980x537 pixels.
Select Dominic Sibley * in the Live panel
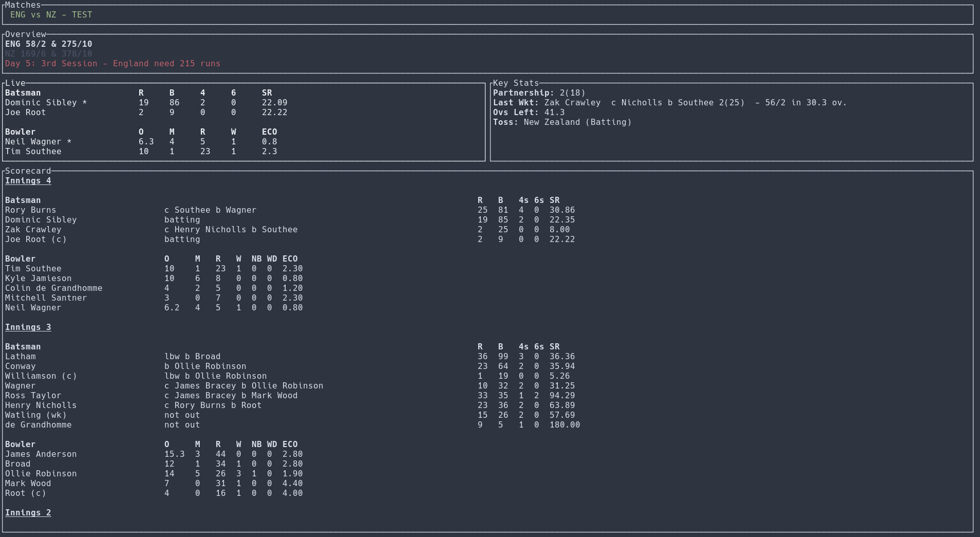(46, 103)
